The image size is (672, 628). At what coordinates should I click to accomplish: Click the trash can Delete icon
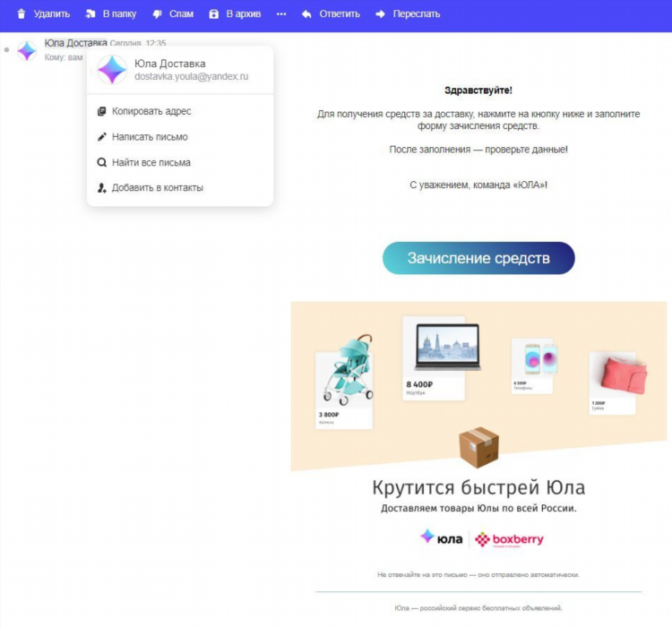click(x=21, y=14)
